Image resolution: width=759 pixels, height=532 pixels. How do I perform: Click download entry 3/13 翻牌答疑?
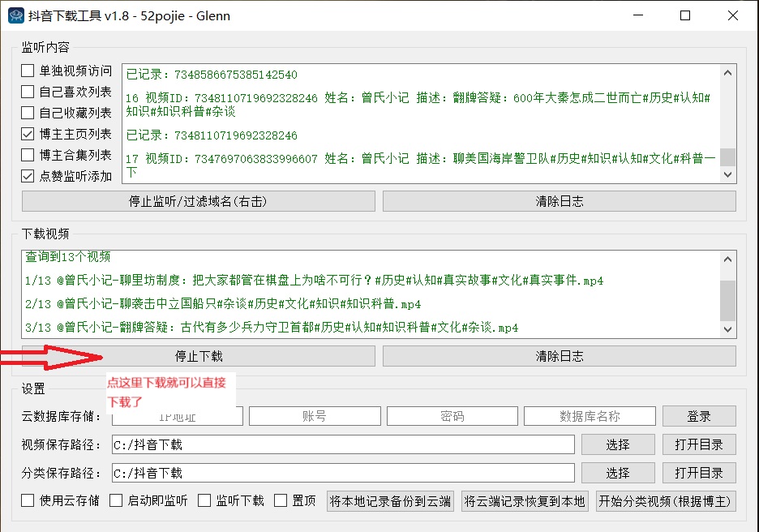pyautogui.click(x=272, y=328)
